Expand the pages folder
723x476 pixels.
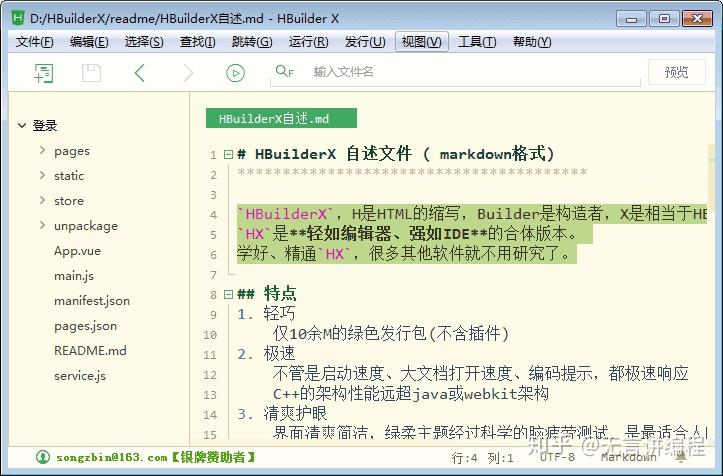42,150
